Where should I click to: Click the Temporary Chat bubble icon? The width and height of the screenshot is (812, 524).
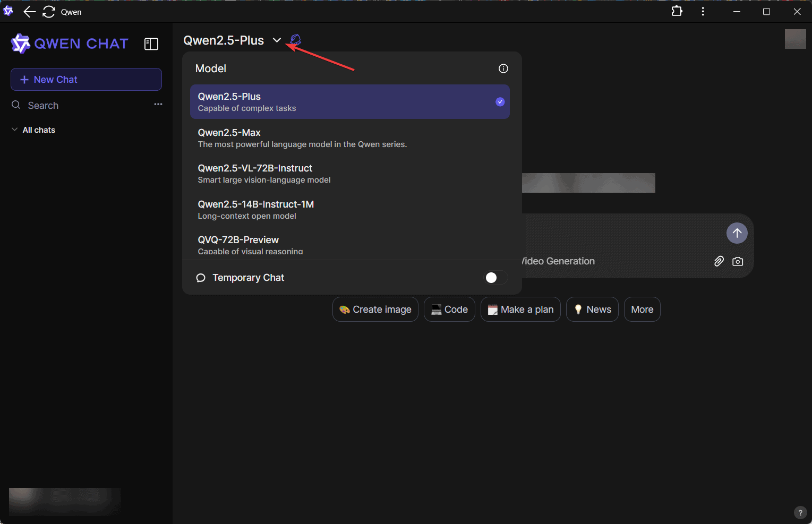coord(201,278)
